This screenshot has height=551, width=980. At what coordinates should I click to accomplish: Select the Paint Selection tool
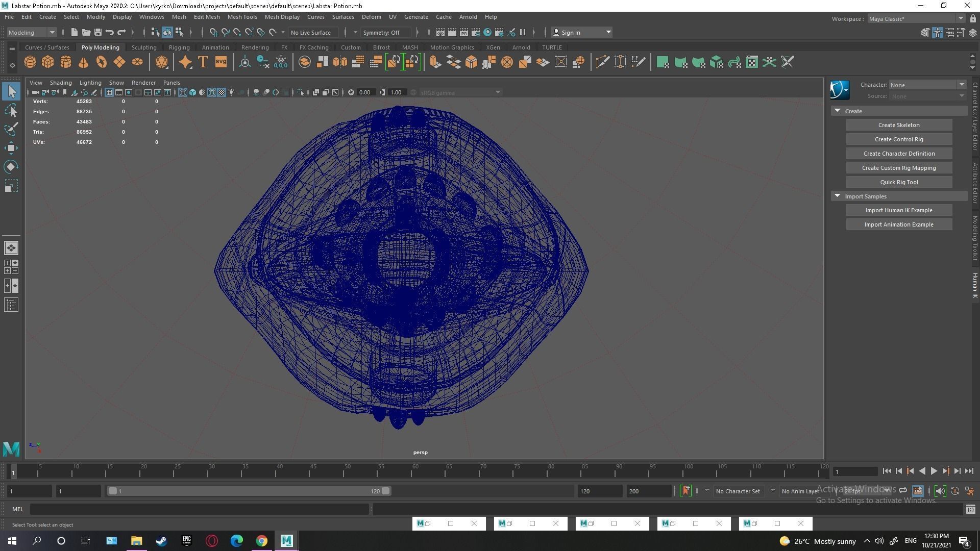pyautogui.click(x=11, y=129)
